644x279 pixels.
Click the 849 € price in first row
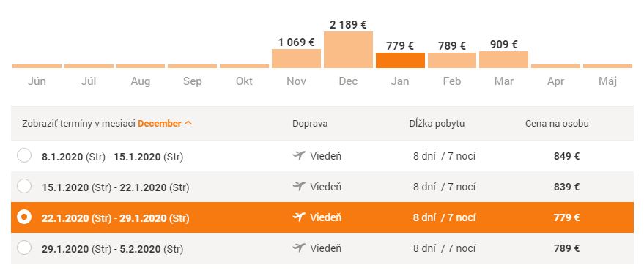pyautogui.click(x=566, y=156)
